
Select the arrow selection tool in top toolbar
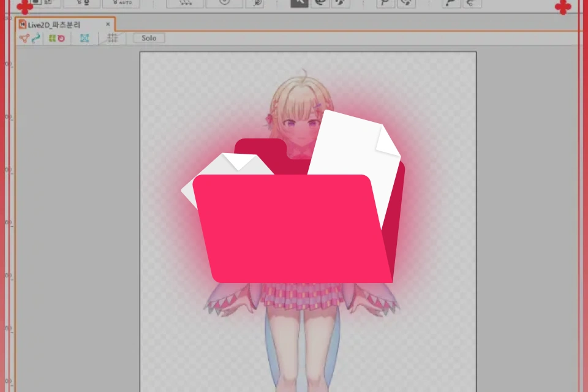tap(300, 4)
